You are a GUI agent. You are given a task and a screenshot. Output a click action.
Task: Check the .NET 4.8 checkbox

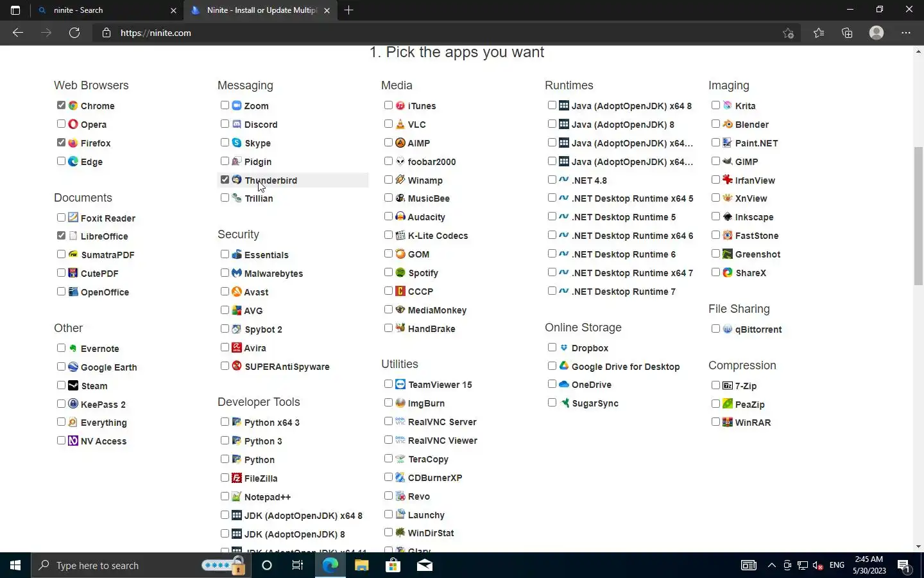click(x=552, y=180)
